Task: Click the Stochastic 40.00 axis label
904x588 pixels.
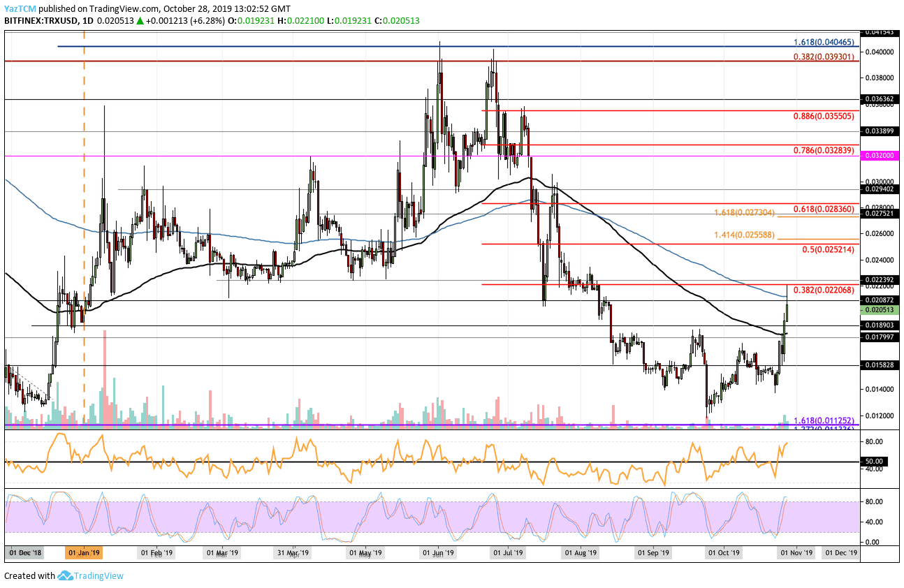Action: click(873, 521)
